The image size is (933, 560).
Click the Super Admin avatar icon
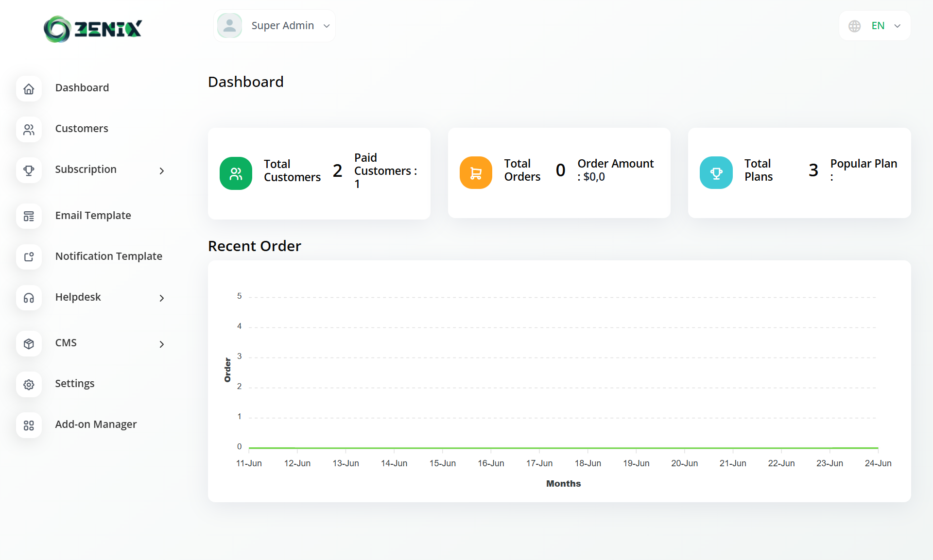click(229, 26)
